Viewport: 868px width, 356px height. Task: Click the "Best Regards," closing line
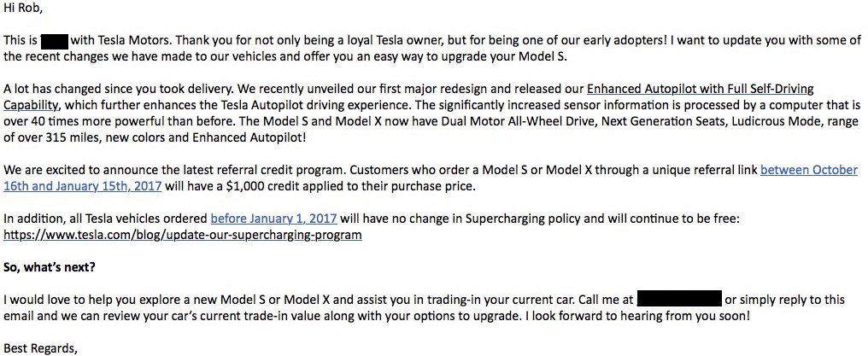tap(40, 349)
